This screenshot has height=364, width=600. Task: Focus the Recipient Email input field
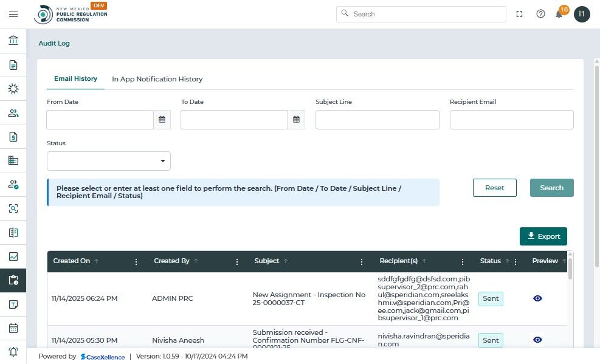point(512,120)
